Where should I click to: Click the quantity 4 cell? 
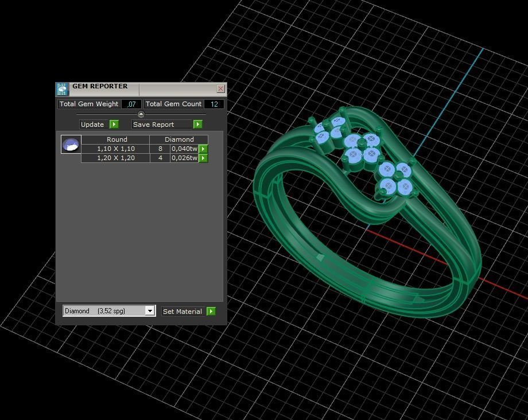[160, 158]
